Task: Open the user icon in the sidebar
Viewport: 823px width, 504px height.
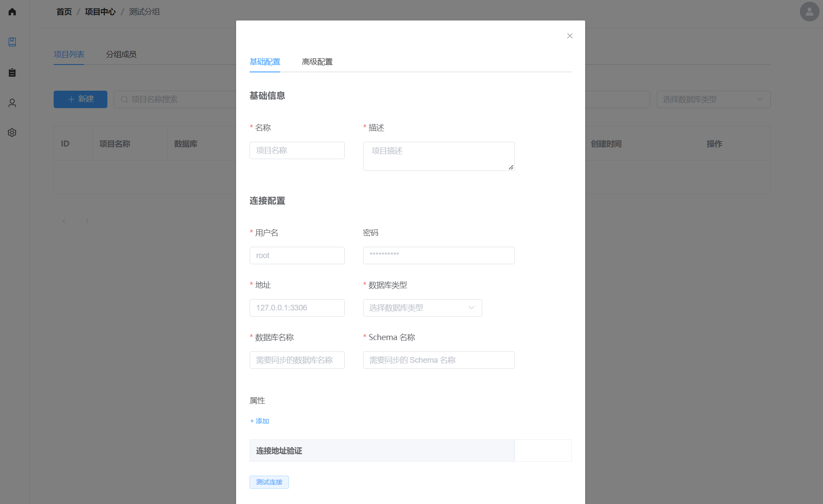Action: click(12, 103)
